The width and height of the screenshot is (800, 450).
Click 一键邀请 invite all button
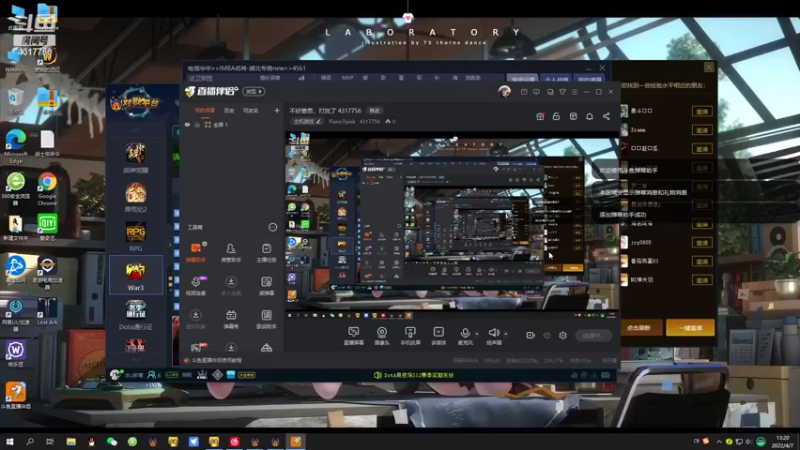point(690,328)
